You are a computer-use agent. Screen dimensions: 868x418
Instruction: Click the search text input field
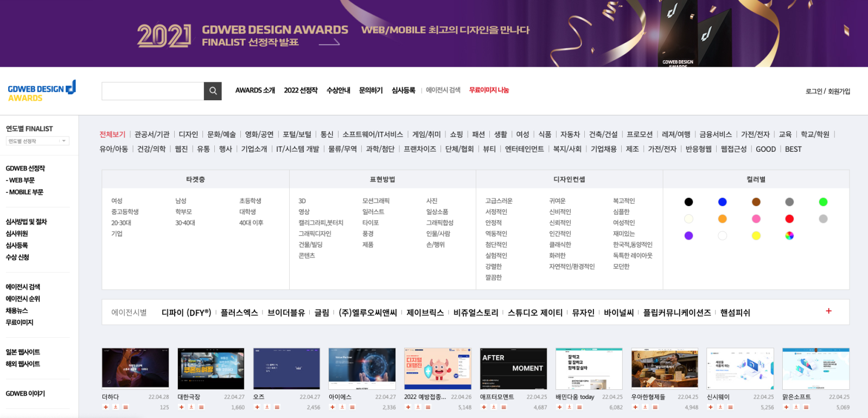click(x=152, y=91)
